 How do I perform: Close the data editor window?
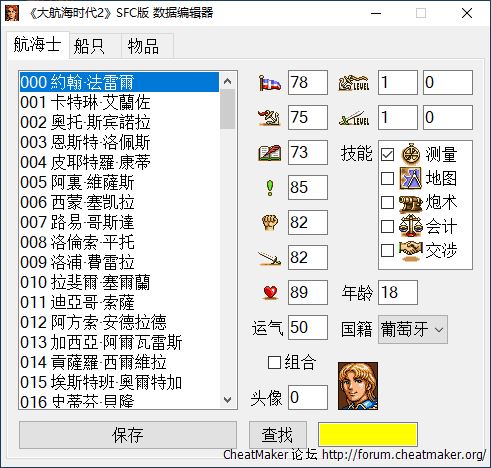click(x=467, y=13)
